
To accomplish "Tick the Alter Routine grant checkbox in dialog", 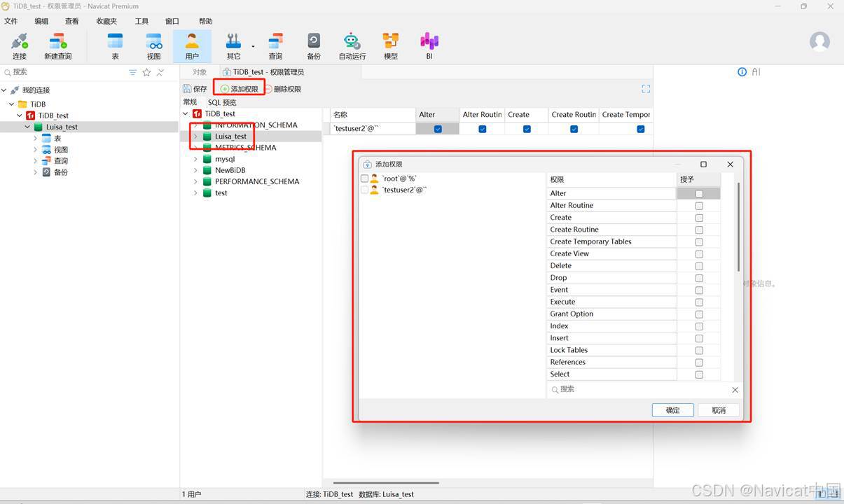I will pyautogui.click(x=699, y=206).
